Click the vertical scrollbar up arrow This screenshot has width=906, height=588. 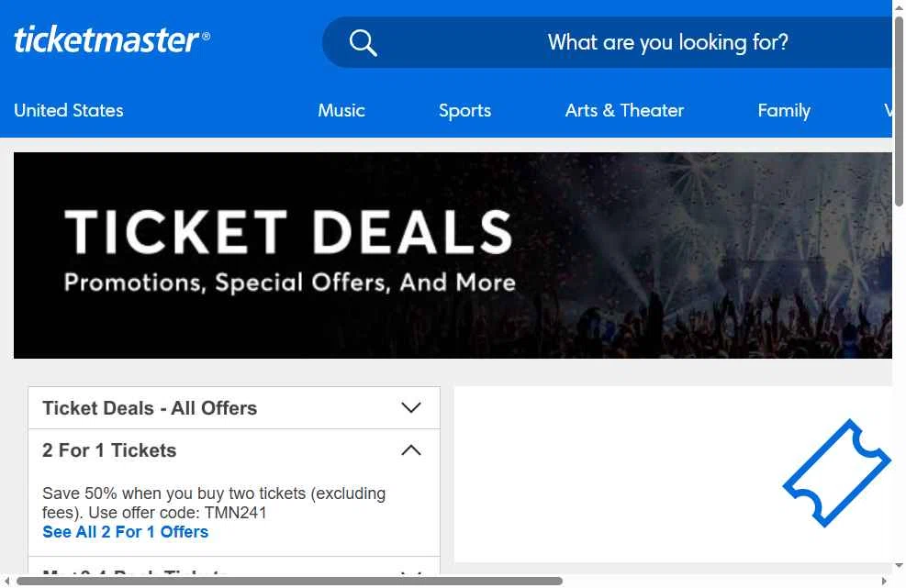click(x=899, y=7)
